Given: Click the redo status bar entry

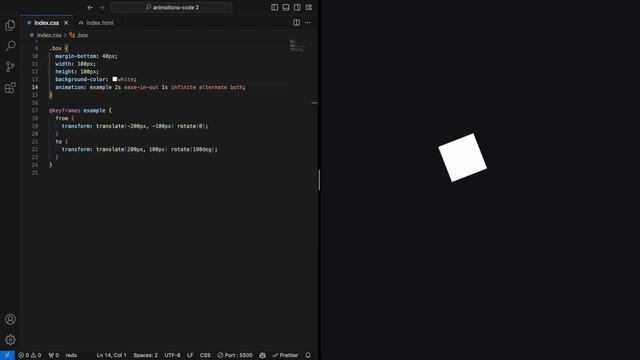Looking at the screenshot, I should (x=71, y=355).
